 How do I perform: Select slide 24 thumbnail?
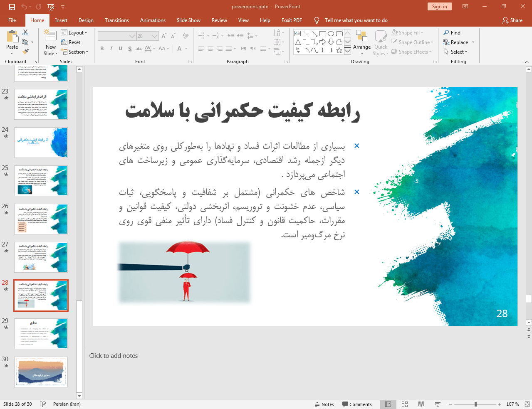point(41,143)
